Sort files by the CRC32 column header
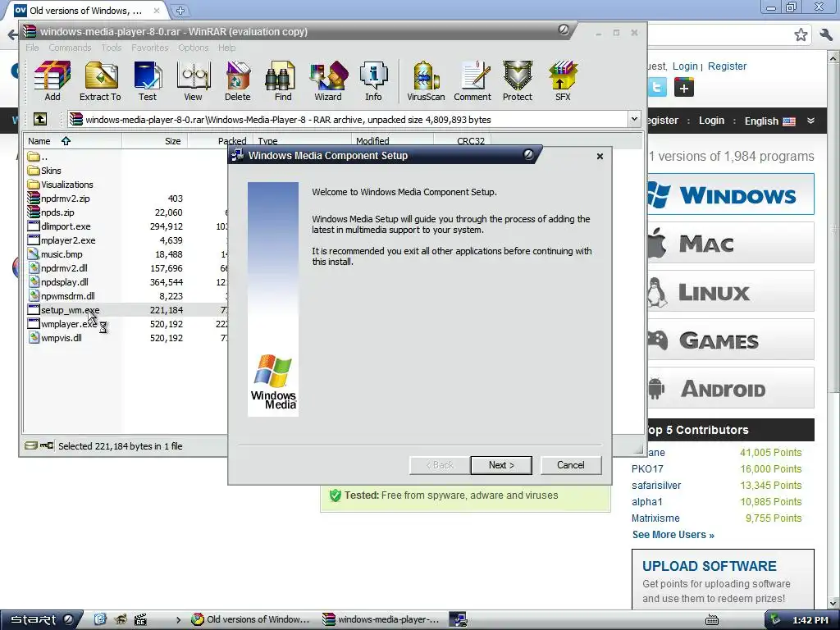The width and height of the screenshot is (840, 630). tap(462, 141)
